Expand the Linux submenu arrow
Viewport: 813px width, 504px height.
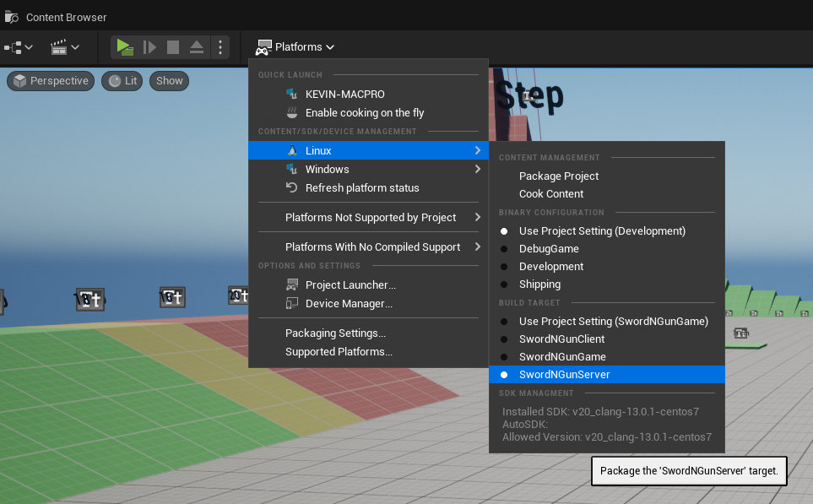point(478,150)
